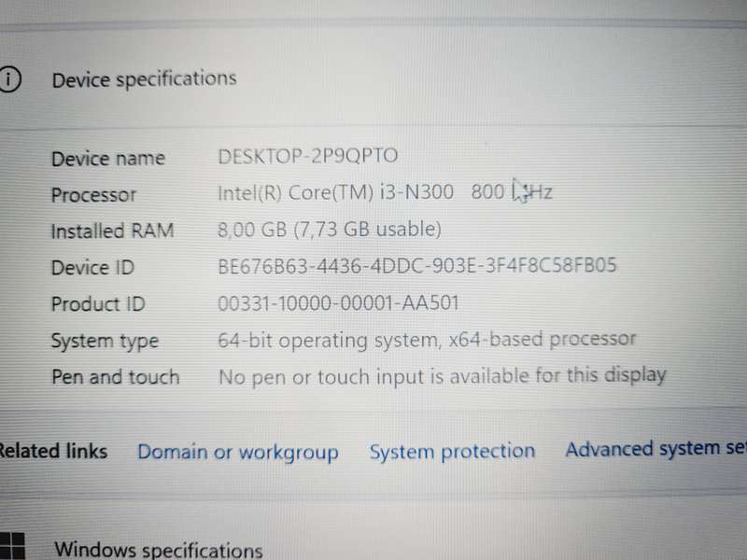Screen dimensions: 747x560
Task: Open the Domain or workgroup link
Action: [x=238, y=453]
